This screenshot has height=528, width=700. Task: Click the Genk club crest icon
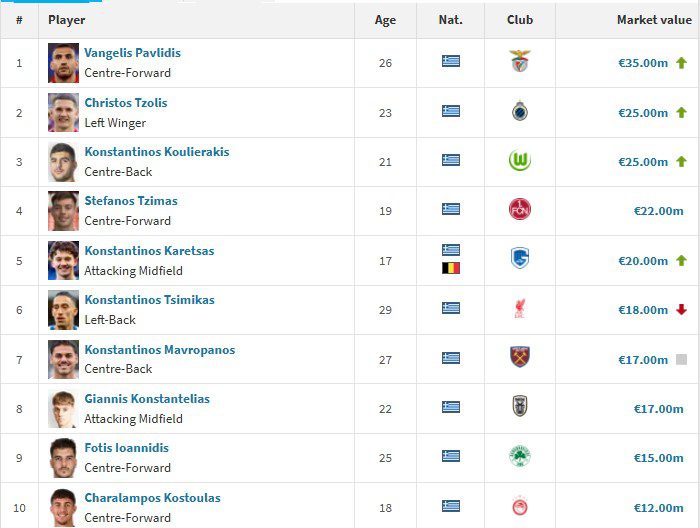tap(520, 260)
